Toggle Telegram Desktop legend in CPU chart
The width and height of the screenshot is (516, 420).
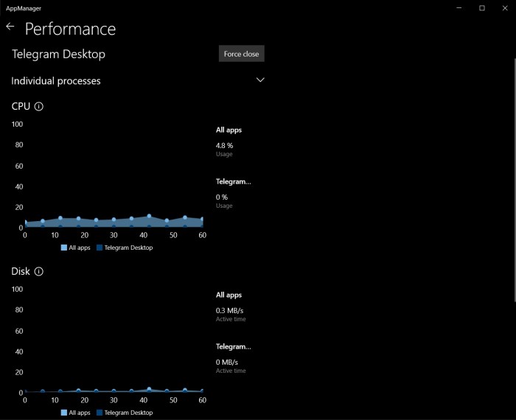point(125,248)
